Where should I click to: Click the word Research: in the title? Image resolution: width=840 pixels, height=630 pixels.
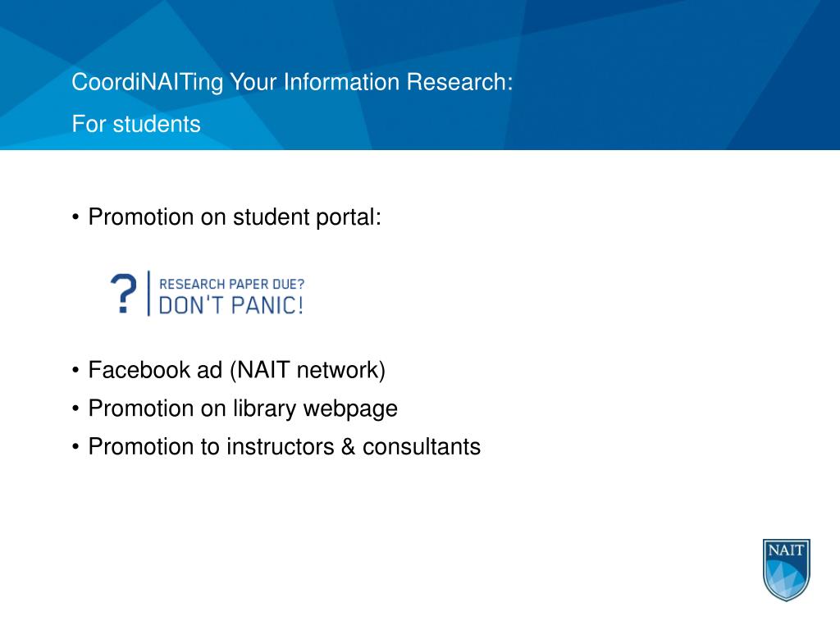(x=459, y=82)
